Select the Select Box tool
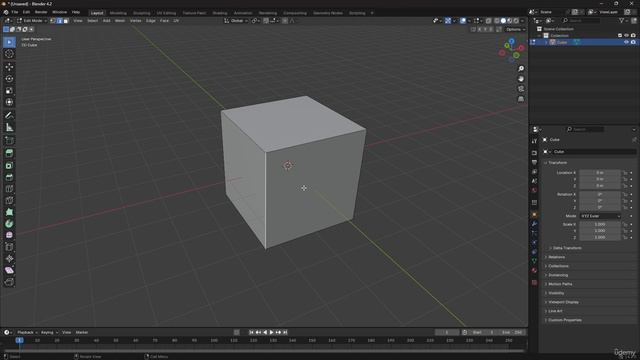This screenshot has width=640, height=360. coord(9,42)
